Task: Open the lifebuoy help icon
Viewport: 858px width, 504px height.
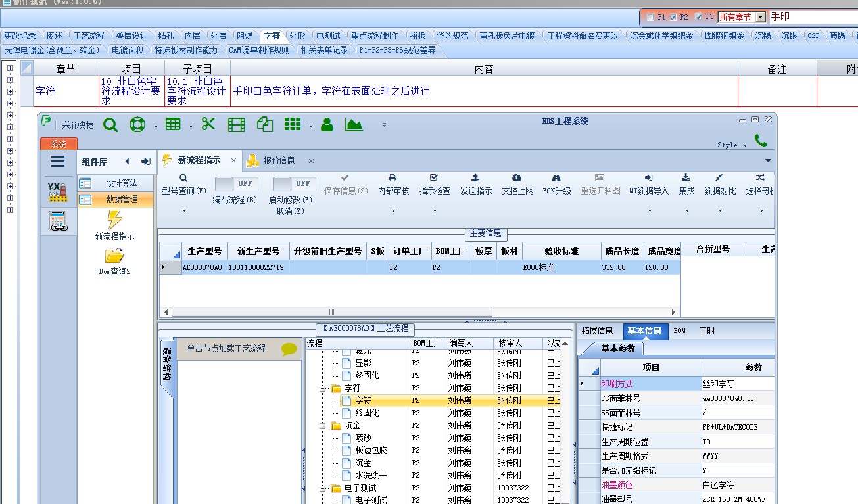Action: click(137, 124)
